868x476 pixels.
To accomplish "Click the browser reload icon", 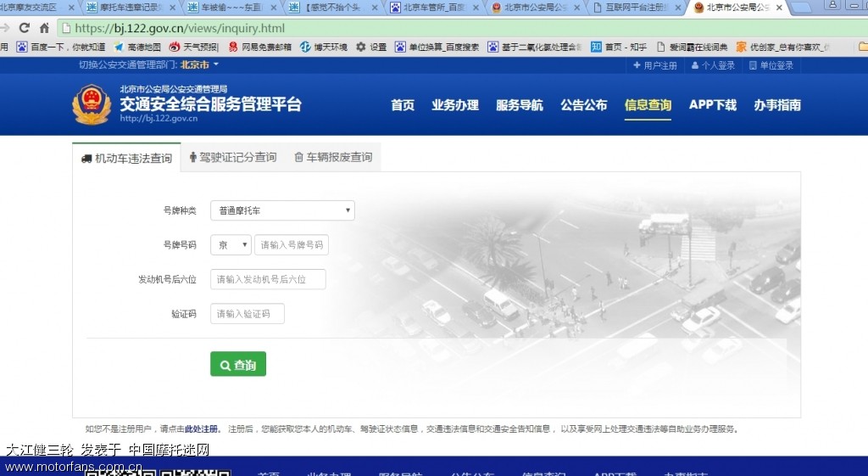I will [25, 28].
